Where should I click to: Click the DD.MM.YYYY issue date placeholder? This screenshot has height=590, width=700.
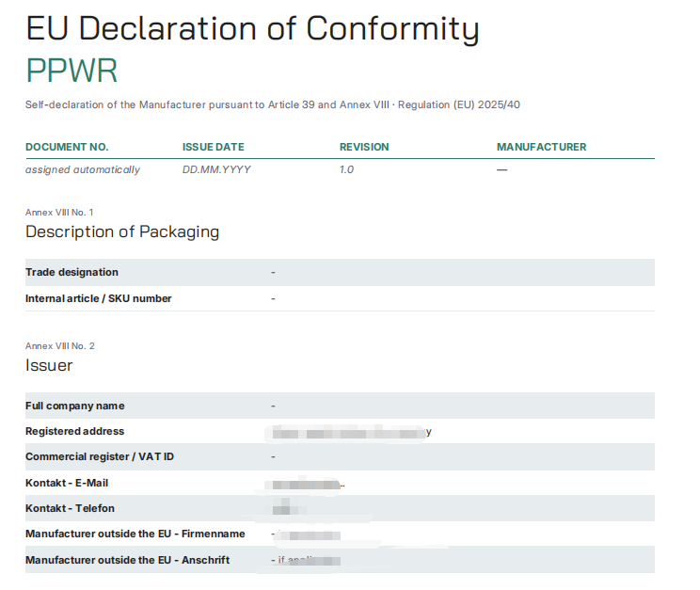pos(216,169)
